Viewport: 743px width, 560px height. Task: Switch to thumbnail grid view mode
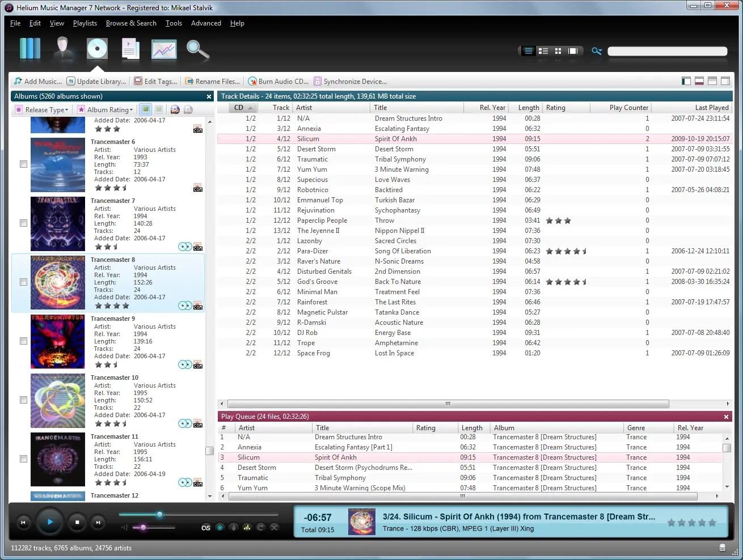click(558, 51)
